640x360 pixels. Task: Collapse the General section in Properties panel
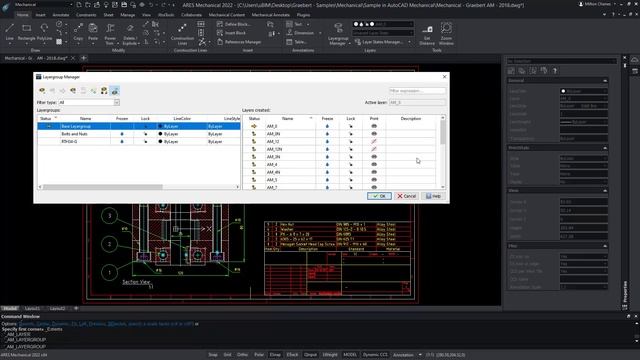pyautogui.click(x=605, y=81)
